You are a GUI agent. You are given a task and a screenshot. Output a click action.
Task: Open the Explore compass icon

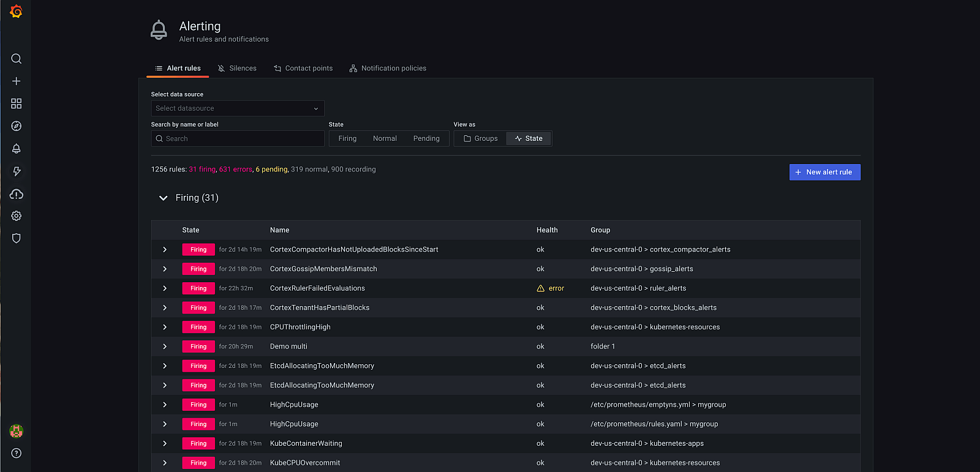pyautogui.click(x=17, y=126)
